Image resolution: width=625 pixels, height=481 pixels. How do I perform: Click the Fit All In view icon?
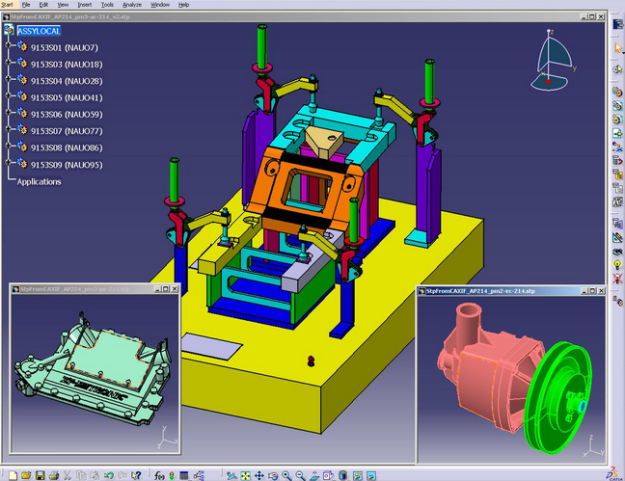[x=245, y=474]
